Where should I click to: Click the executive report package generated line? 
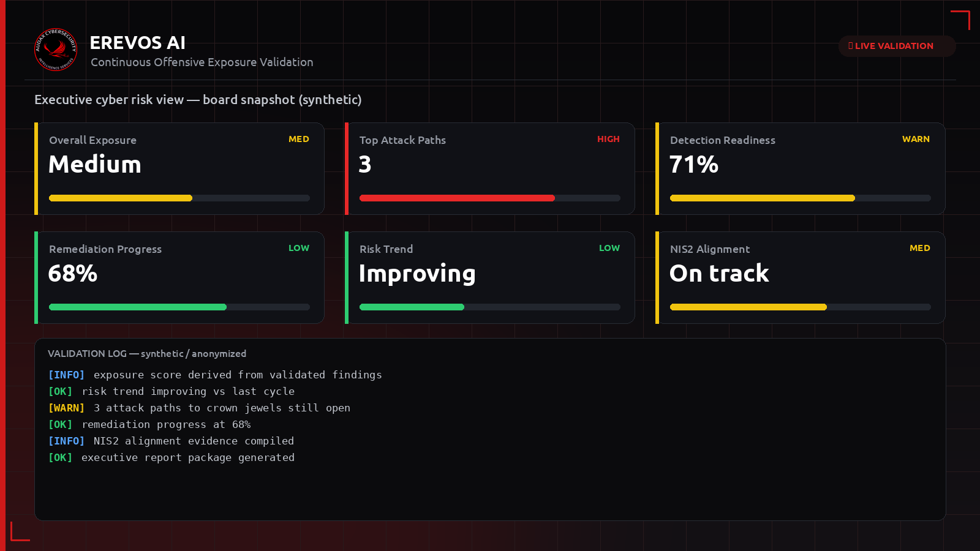171,457
